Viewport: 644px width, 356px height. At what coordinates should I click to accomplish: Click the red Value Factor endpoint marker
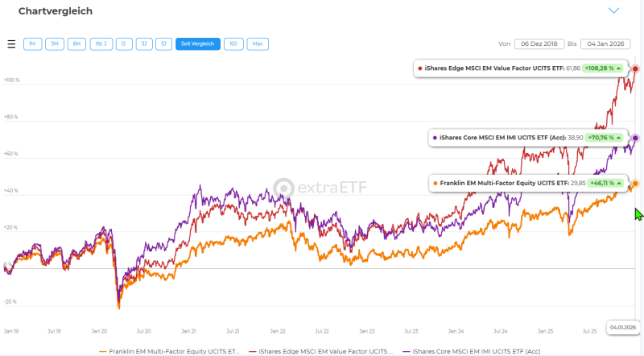[635, 68]
